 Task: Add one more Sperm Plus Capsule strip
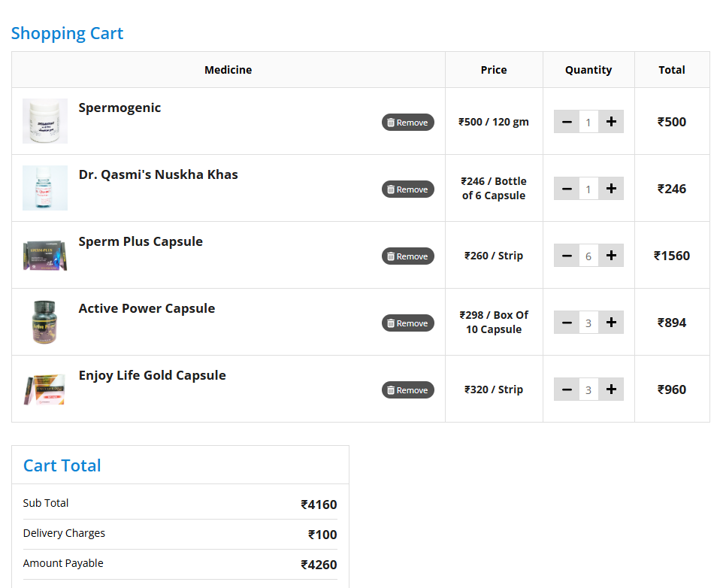pos(611,256)
